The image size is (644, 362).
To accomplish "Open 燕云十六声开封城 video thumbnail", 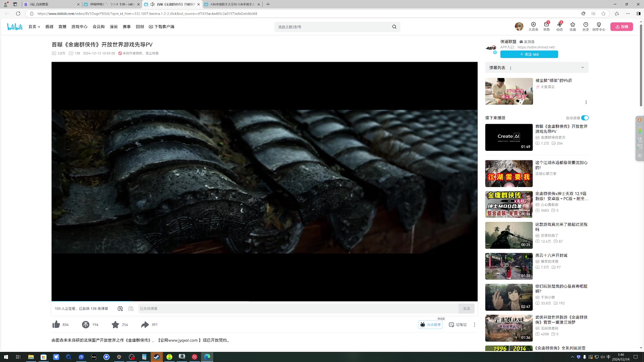I will point(509,266).
